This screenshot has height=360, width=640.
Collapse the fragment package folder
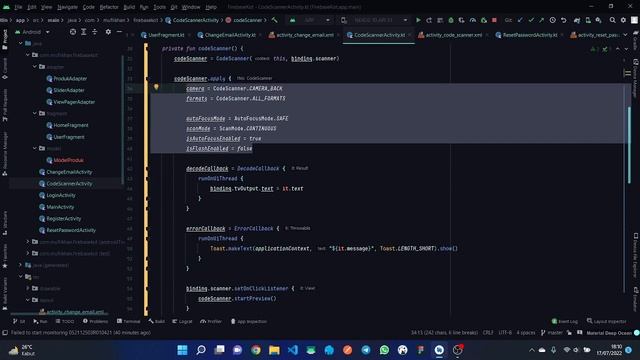tap(35, 113)
